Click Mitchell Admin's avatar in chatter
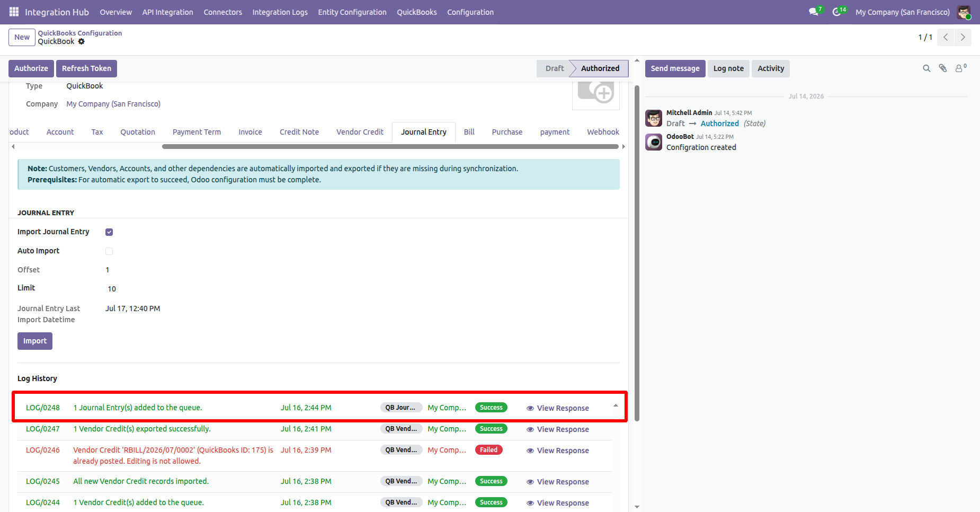The width and height of the screenshot is (980, 512). (x=654, y=118)
